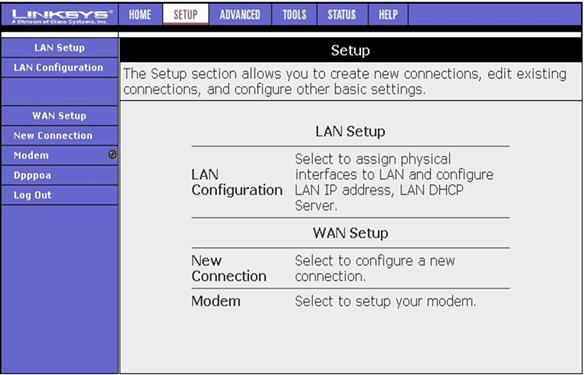Open the ADVANCED tab
The height and width of the screenshot is (375, 584).
point(240,15)
